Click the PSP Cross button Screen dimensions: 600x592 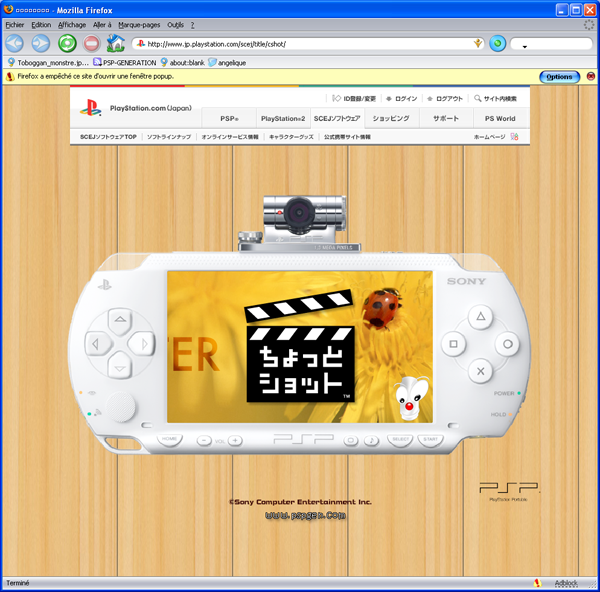click(x=481, y=371)
